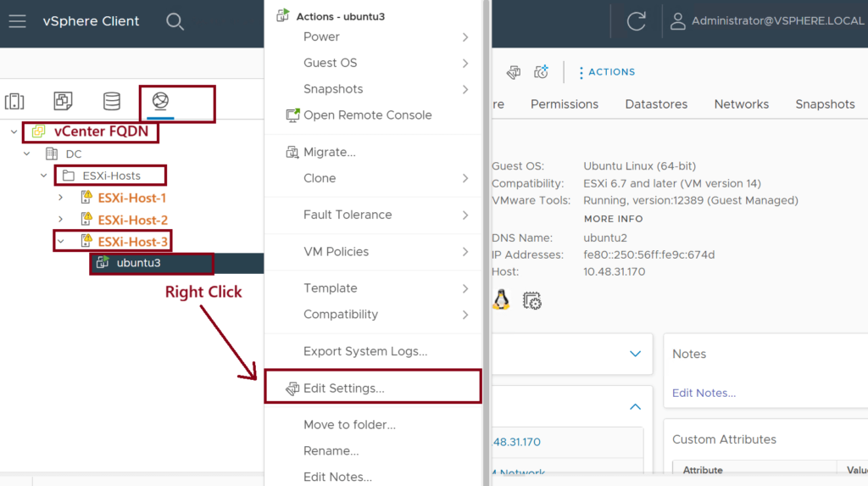Collapse the ESXi-Host-3 tree node

(x=61, y=241)
